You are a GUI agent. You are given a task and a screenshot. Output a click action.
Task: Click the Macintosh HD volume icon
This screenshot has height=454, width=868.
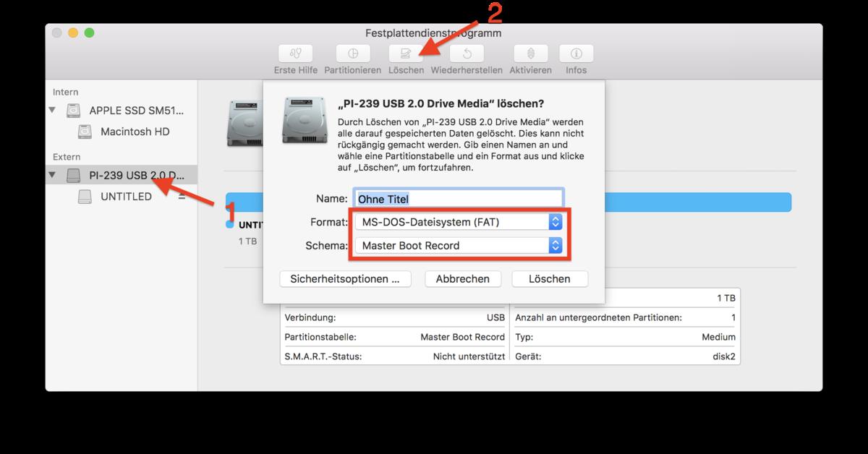pyautogui.click(x=86, y=132)
